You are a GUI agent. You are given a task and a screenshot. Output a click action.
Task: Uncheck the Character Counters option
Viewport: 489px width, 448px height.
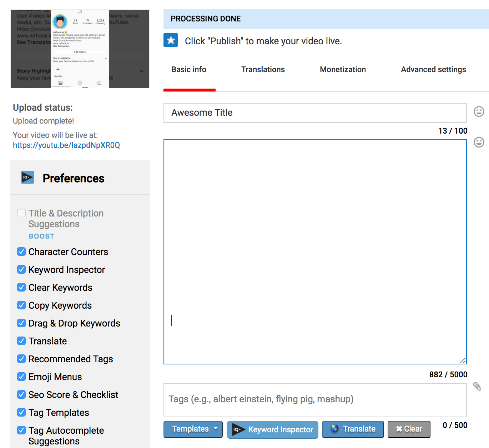tap(21, 252)
